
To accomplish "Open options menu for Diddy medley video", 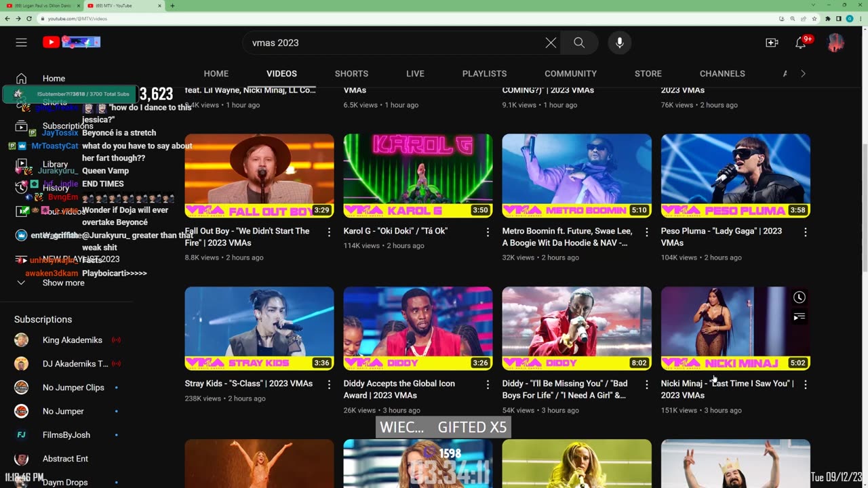I will 646,385.
